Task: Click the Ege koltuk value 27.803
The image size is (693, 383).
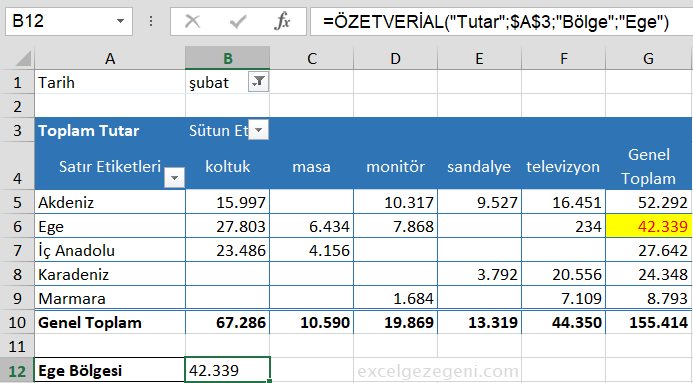Action: coord(227,226)
